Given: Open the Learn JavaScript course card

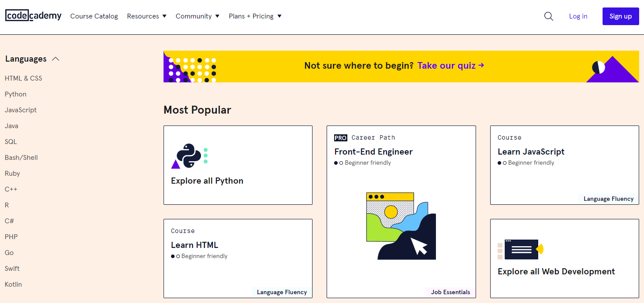Looking at the screenshot, I should coord(565,165).
